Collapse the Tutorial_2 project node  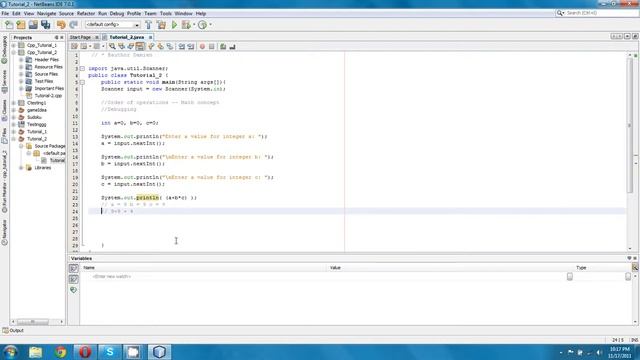click(x=14, y=139)
